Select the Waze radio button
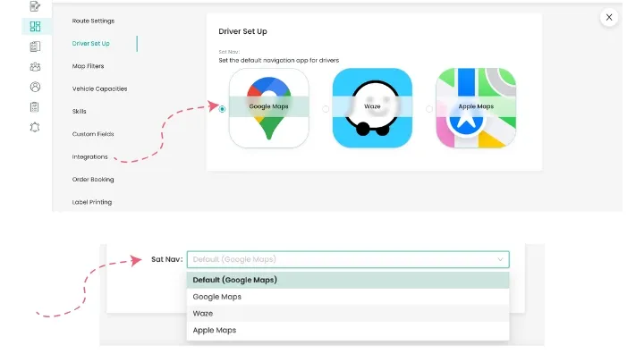The width and height of the screenshot is (644, 362). tap(326, 109)
